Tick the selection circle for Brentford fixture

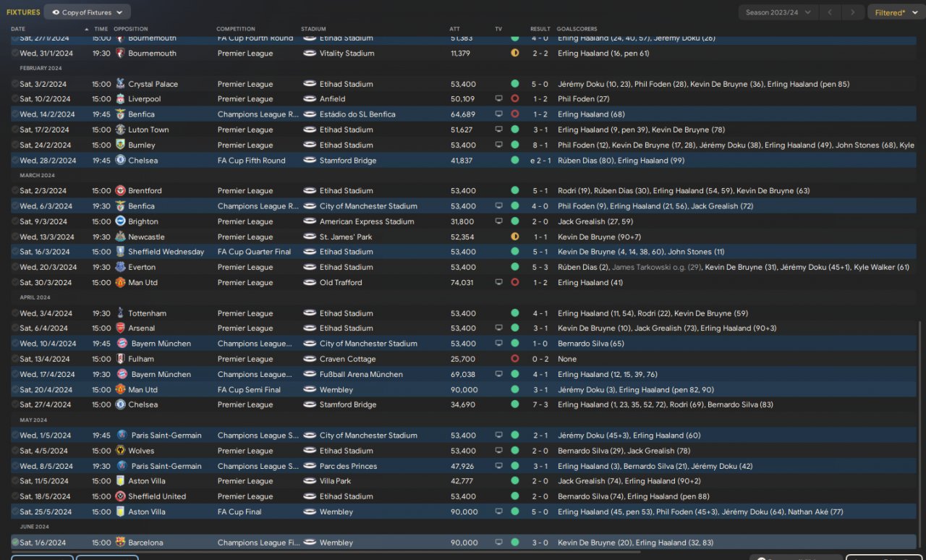click(15, 191)
